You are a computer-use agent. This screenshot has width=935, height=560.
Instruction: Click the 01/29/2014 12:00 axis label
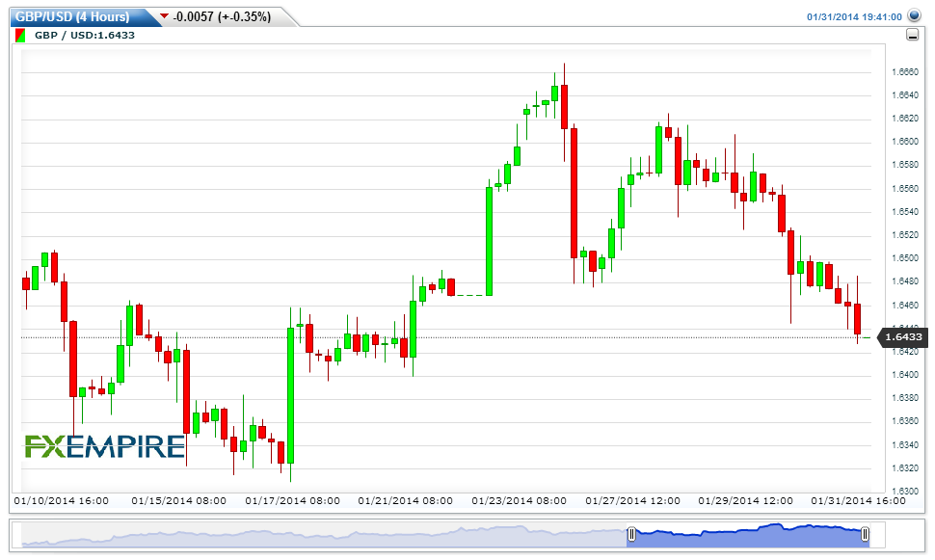coord(745,501)
